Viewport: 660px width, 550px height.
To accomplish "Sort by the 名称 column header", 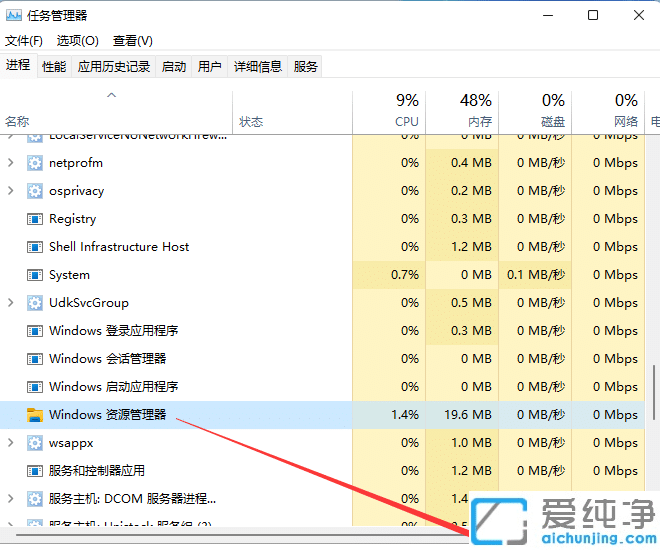I will (116, 113).
